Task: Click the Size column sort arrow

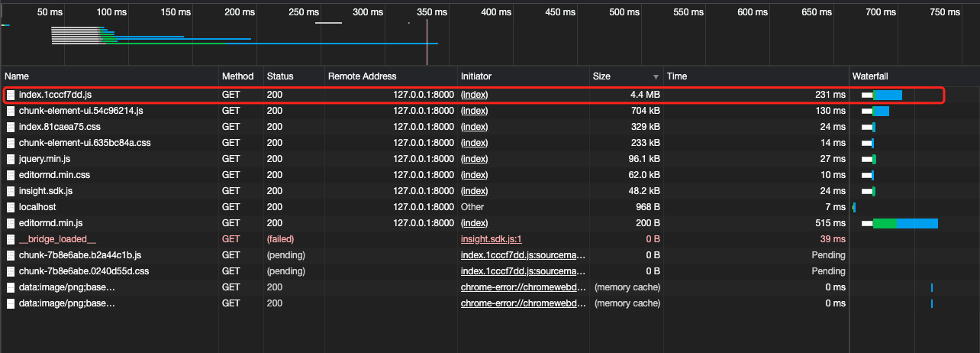Action: coord(656,77)
